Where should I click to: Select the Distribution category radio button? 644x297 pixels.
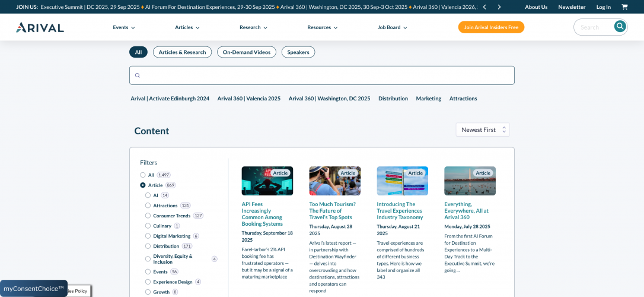(x=148, y=246)
